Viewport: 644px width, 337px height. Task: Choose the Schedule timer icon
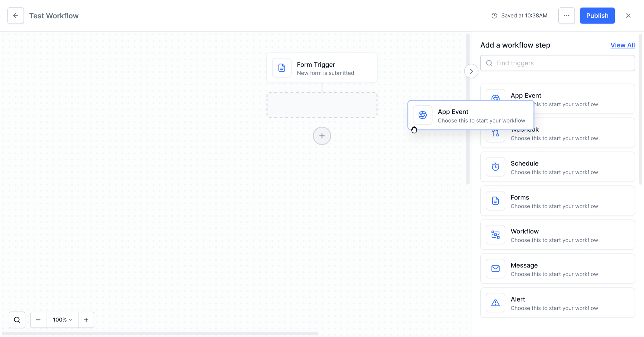[x=495, y=167]
